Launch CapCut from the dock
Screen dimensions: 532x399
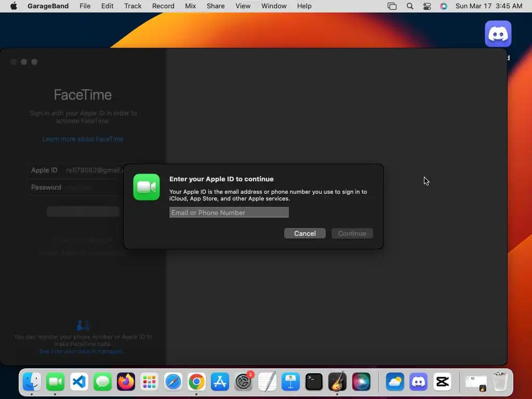pos(442,382)
